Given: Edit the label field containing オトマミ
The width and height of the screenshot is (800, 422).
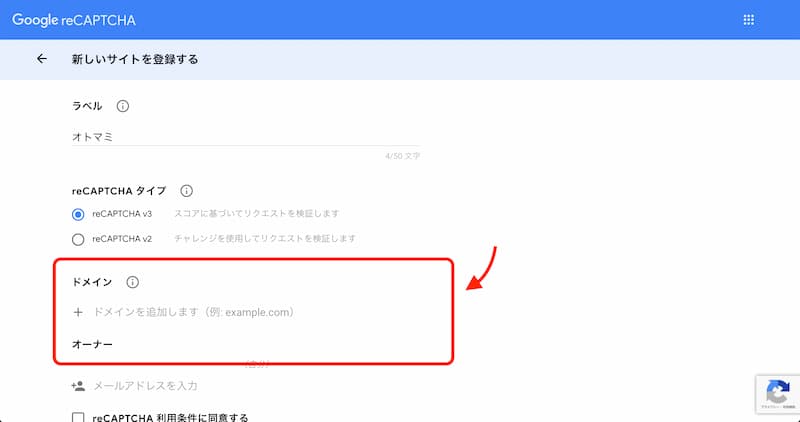Looking at the screenshot, I should click(246, 137).
